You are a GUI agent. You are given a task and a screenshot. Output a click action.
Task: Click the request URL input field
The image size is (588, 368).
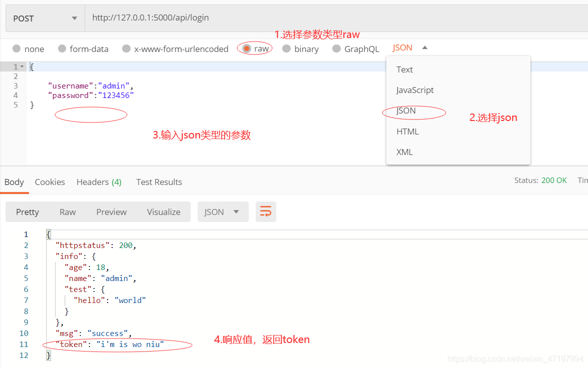point(336,18)
